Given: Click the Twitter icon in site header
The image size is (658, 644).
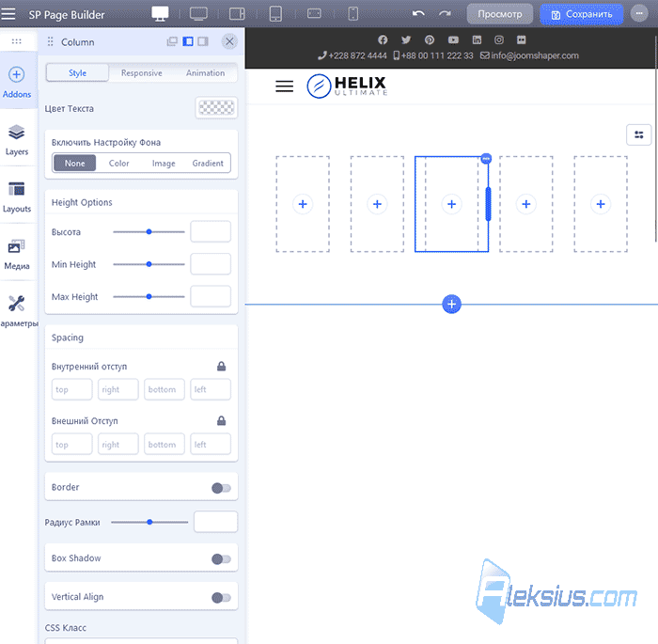Looking at the screenshot, I should coord(406,39).
